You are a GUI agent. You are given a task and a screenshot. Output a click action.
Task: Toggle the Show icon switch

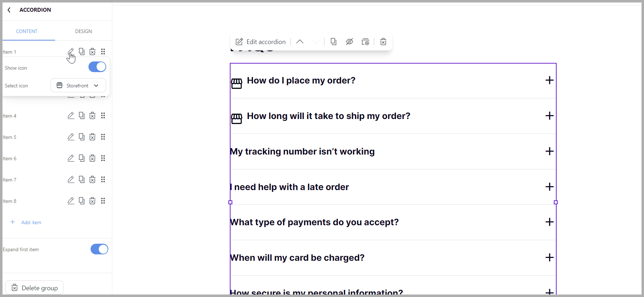[x=97, y=67]
